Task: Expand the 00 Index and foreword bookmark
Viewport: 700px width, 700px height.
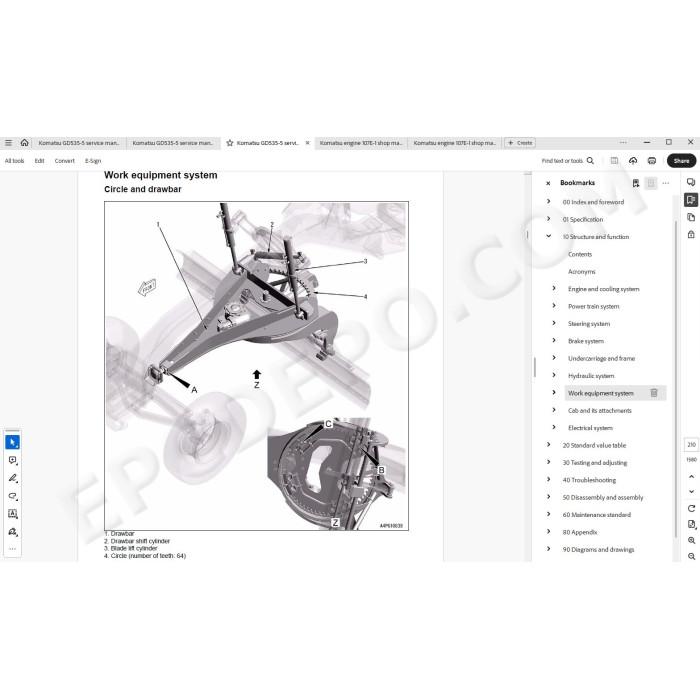Action: tap(549, 201)
